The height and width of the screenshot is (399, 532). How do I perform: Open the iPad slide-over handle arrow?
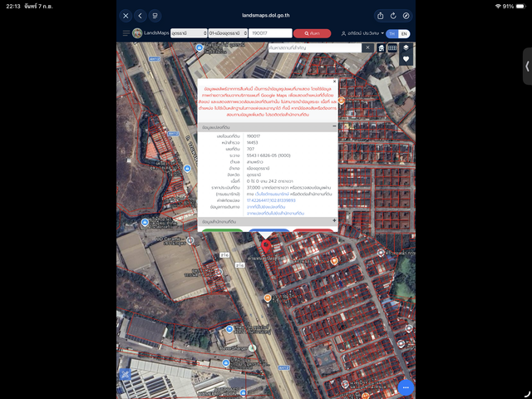pos(528,66)
